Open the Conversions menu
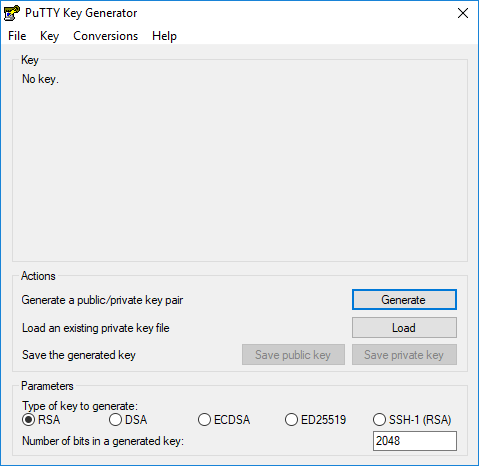 tap(105, 36)
